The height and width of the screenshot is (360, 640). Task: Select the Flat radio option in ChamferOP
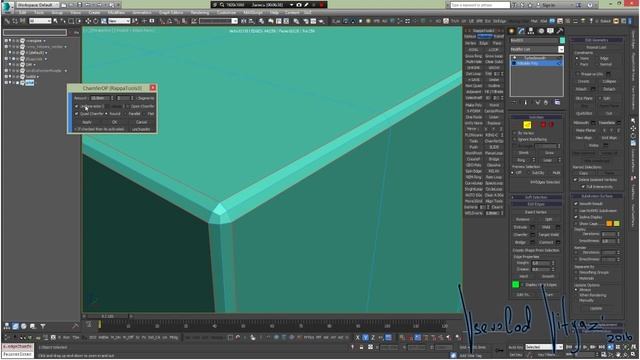point(144,114)
